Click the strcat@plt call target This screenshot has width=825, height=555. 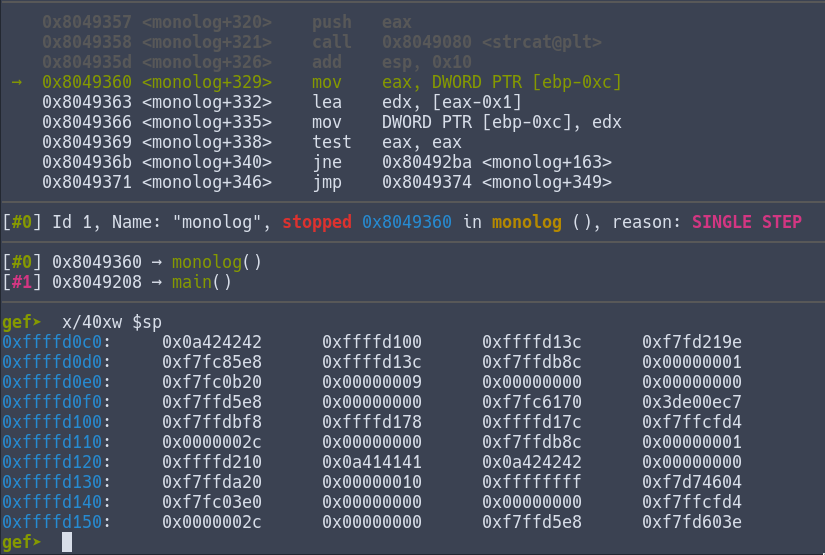pyautogui.click(x=526, y=42)
